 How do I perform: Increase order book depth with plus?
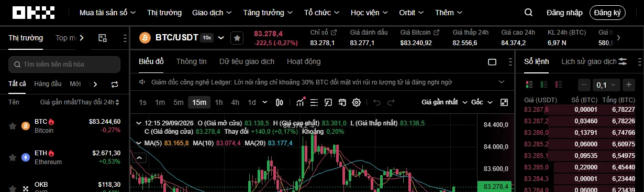629,84
